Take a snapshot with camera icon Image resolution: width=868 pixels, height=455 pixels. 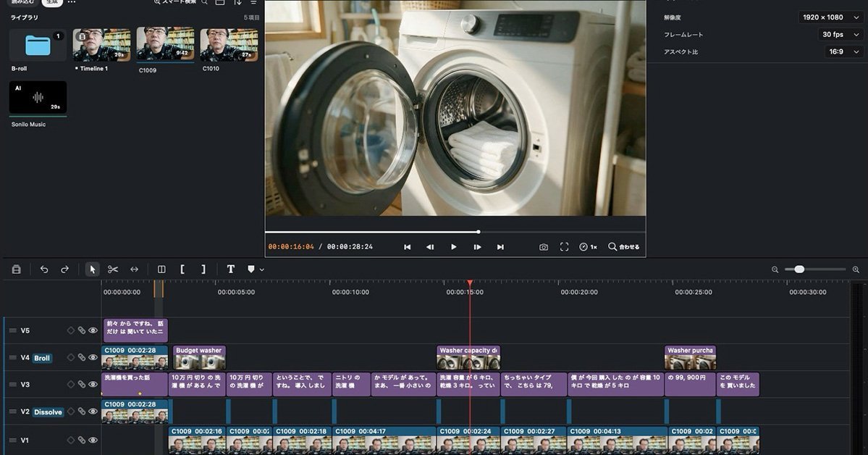(544, 247)
